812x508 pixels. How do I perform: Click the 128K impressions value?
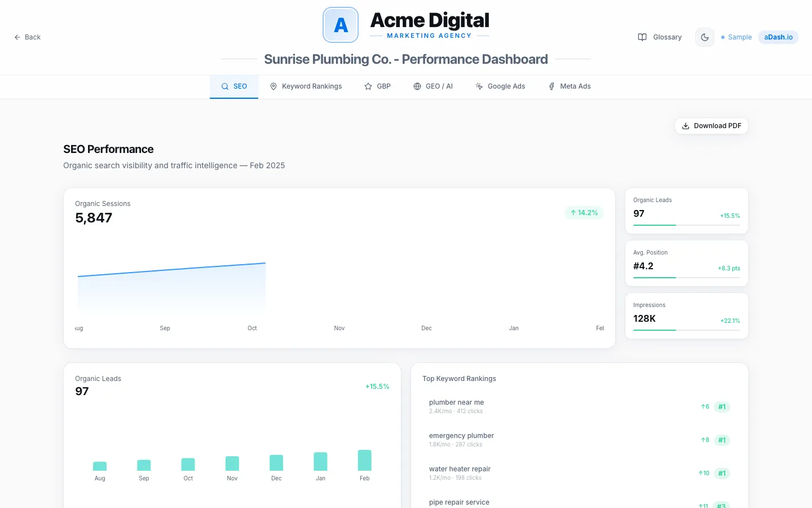pyautogui.click(x=645, y=318)
